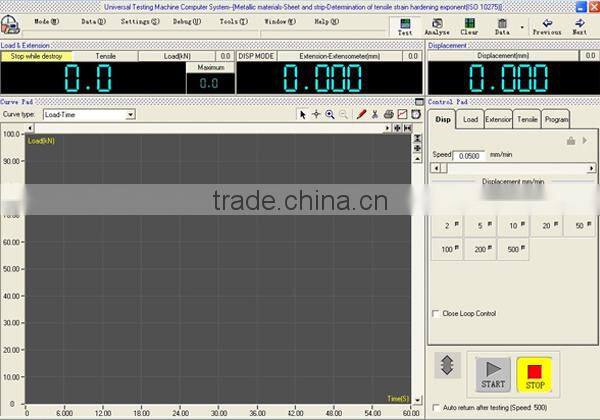The width and height of the screenshot is (600, 420).
Task: Click the vertical compress icon beside chart
Action: (417, 138)
